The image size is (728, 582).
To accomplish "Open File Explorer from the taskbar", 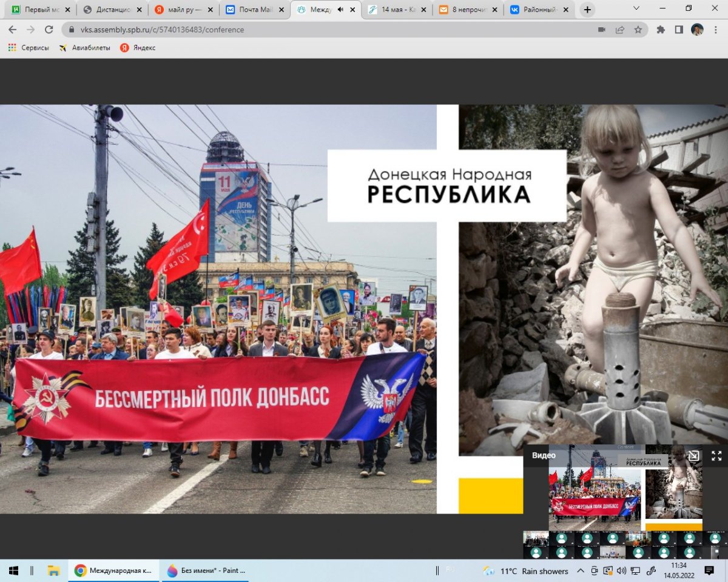I will coord(53,570).
